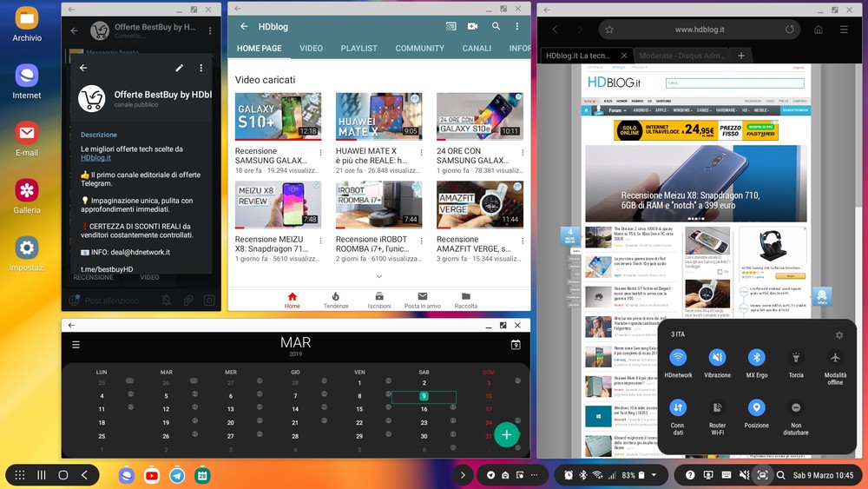This screenshot has height=489, width=868.
Task: Open YouTube from the taskbar
Action: click(x=152, y=475)
